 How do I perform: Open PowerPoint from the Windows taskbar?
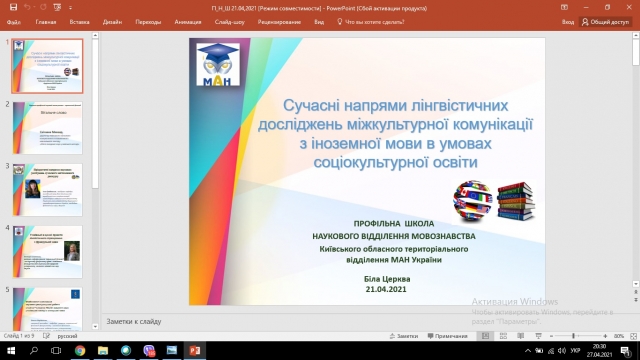[195, 351]
